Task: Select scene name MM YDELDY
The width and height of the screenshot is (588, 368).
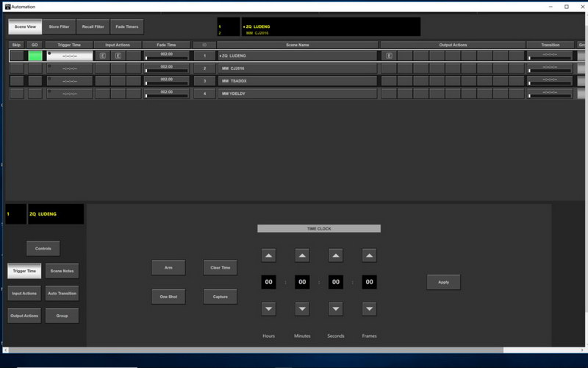Action: 298,93
